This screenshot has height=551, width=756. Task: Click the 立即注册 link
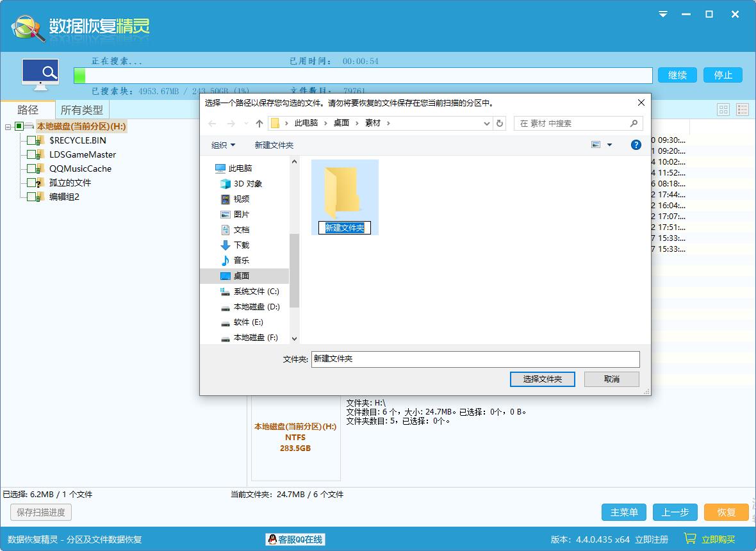point(652,539)
